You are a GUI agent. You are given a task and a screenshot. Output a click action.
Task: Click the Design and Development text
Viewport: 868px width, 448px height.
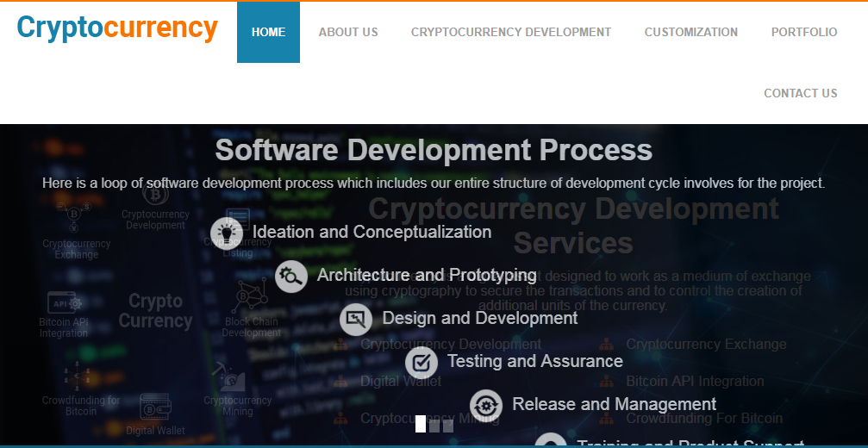click(480, 318)
